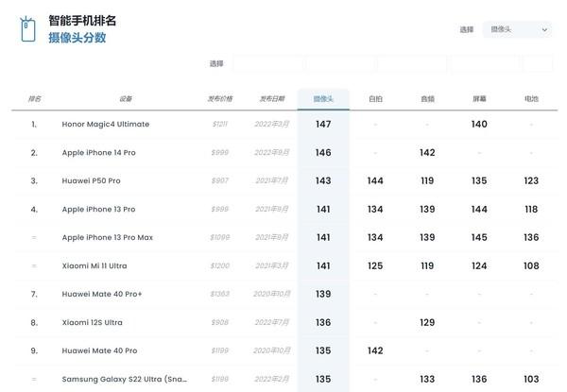The width and height of the screenshot is (567, 392).
Task: Click rank number 7. in the ranking column
Action: [x=34, y=294]
